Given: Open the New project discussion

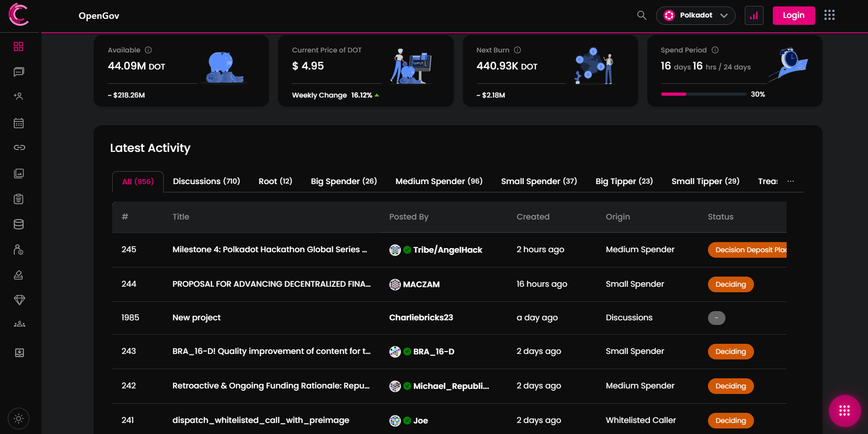Looking at the screenshot, I should (196, 318).
